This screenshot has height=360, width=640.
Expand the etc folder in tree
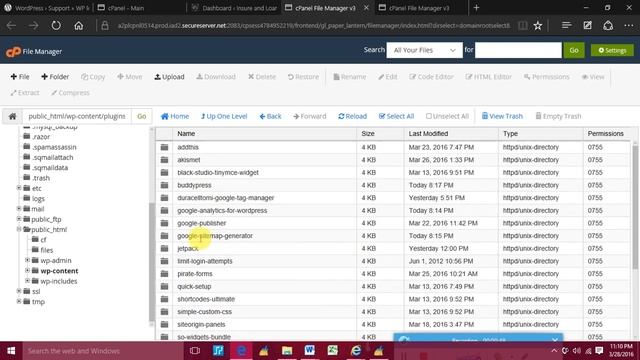pyautogui.click(x=19, y=188)
